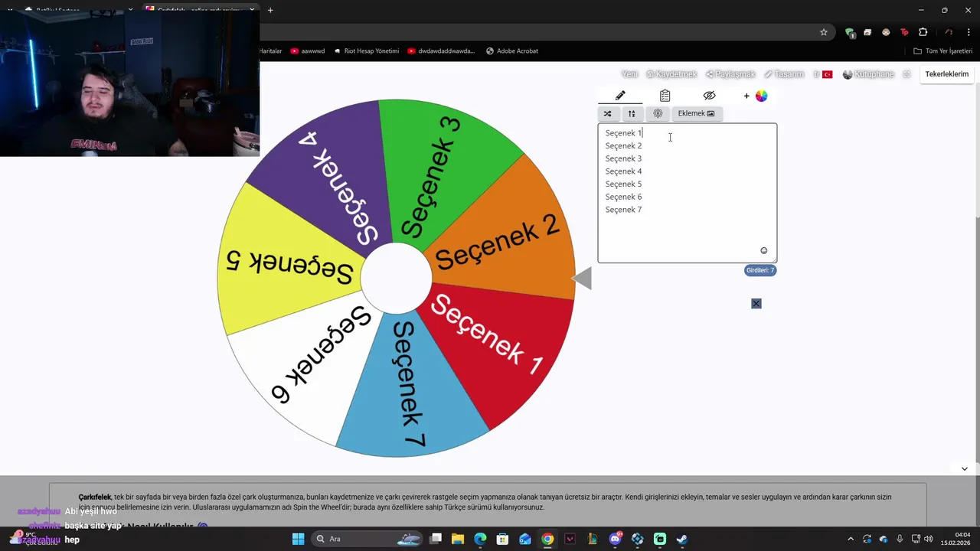This screenshot has width=980, height=551.
Task: Open a new browser tab
Action: tap(270, 10)
